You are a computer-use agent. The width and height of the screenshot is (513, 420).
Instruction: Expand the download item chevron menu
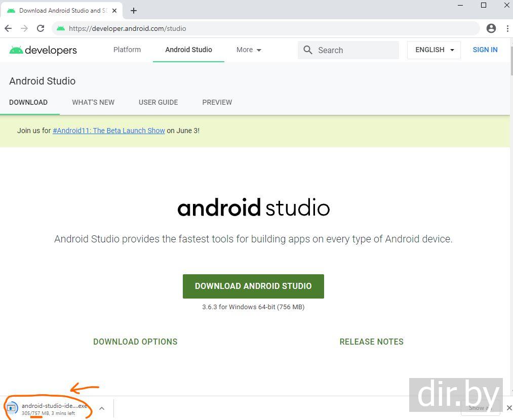point(102,408)
